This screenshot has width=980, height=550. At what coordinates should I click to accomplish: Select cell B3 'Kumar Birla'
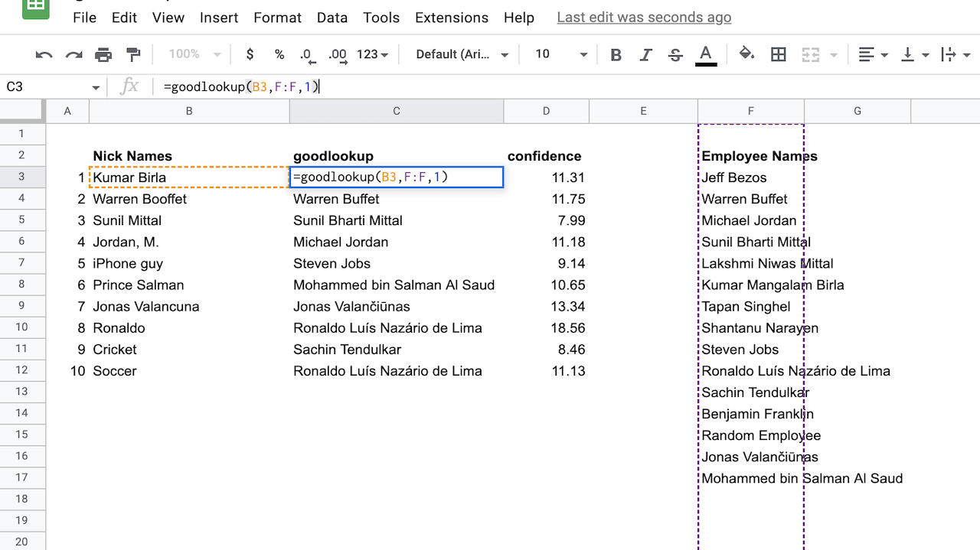pos(189,177)
